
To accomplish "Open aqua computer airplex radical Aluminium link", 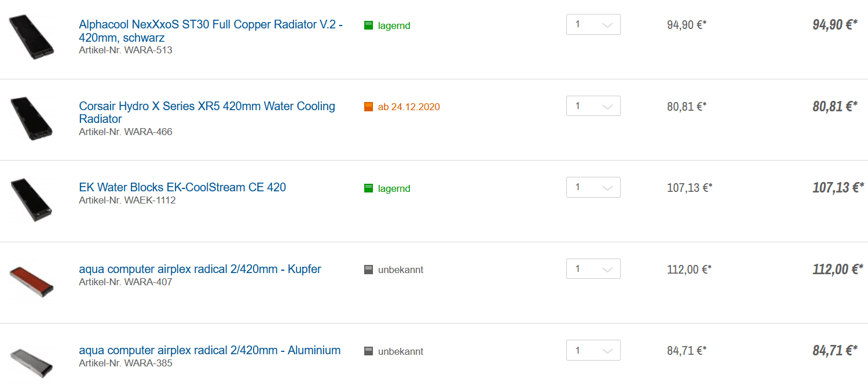I will pos(210,350).
